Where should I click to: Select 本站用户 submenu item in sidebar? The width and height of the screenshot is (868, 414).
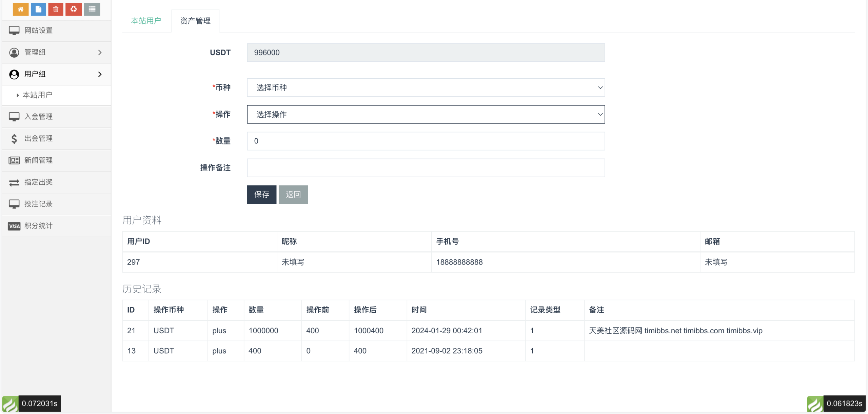pos(37,95)
